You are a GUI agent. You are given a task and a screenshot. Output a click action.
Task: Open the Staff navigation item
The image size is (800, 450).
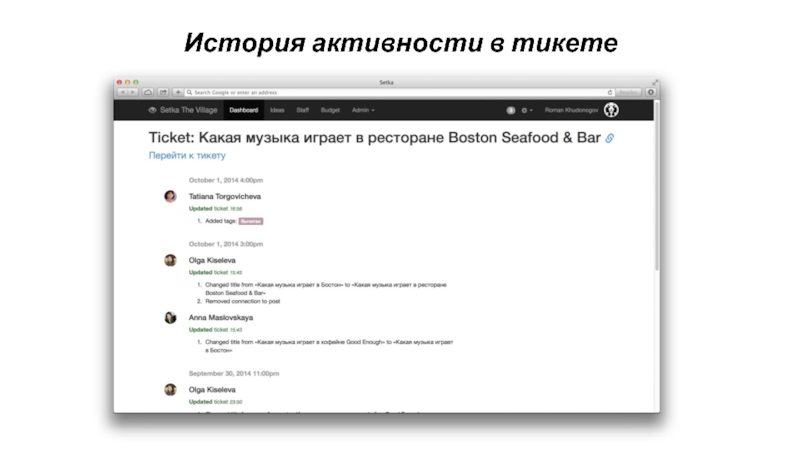pyautogui.click(x=303, y=110)
